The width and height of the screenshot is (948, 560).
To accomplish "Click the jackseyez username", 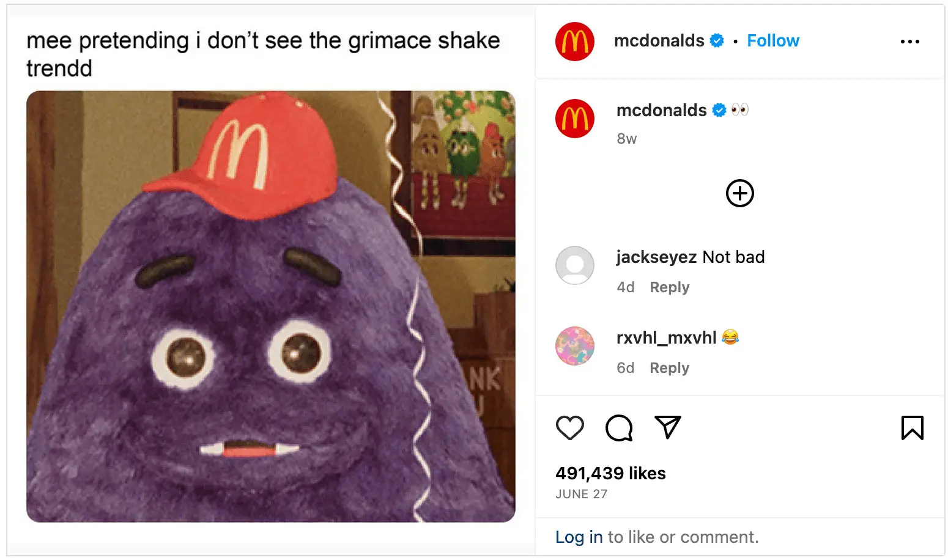I will point(656,257).
